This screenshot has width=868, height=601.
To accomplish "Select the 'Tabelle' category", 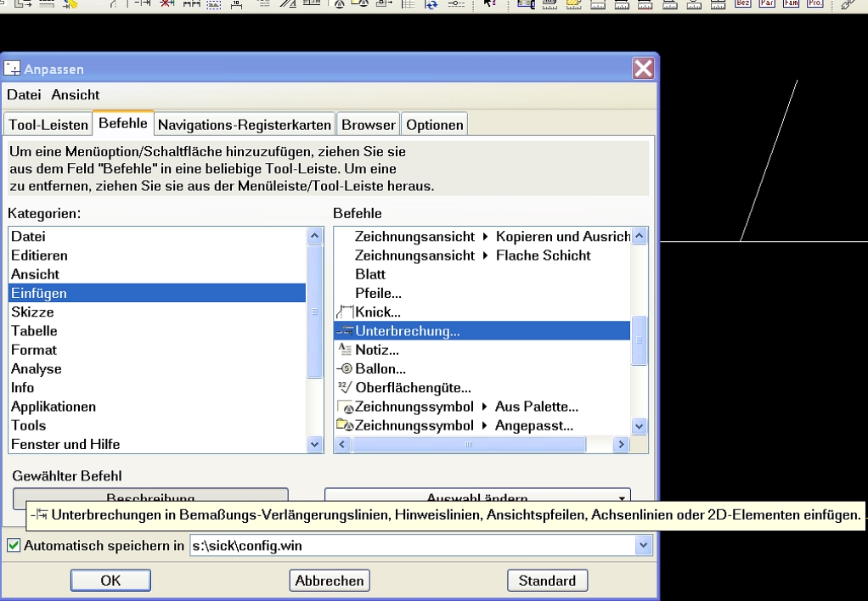I will point(156,330).
